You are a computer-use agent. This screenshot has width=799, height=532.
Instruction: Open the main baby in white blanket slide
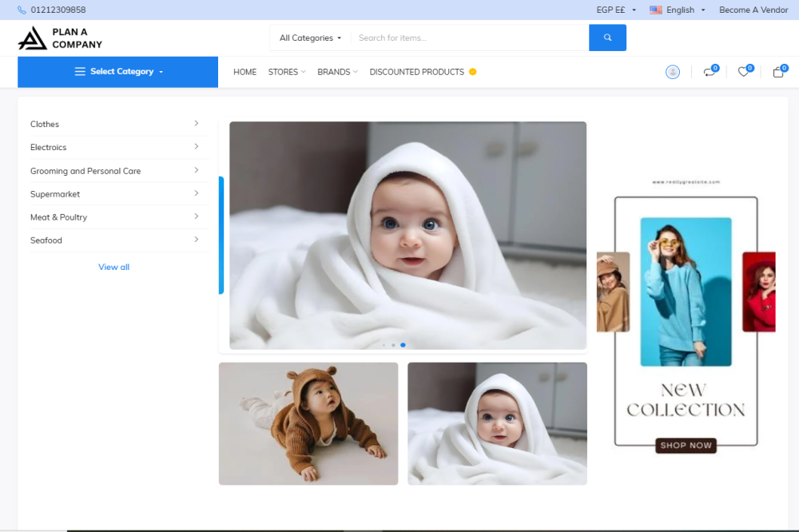[x=407, y=236]
